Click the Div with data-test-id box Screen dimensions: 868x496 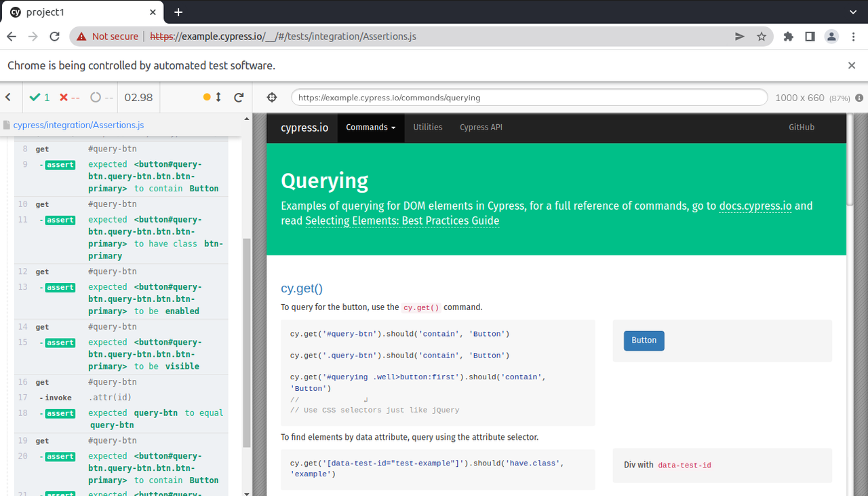point(722,465)
